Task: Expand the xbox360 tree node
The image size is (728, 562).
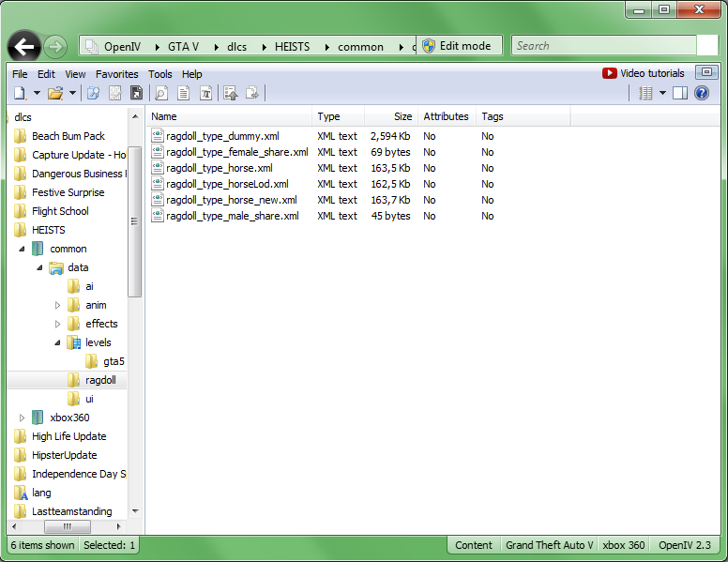Action: point(23,418)
